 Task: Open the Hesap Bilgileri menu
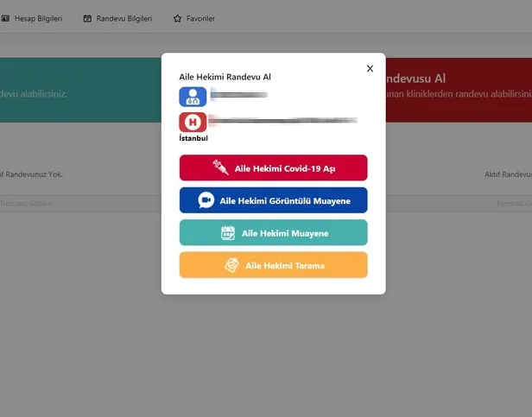click(x=37, y=18)
